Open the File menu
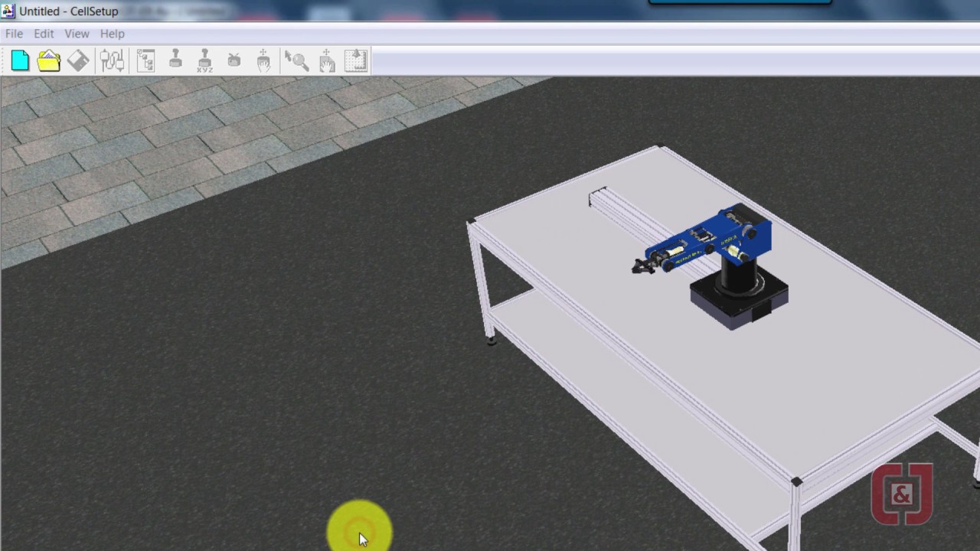980x551 pixels. (14, 34)
